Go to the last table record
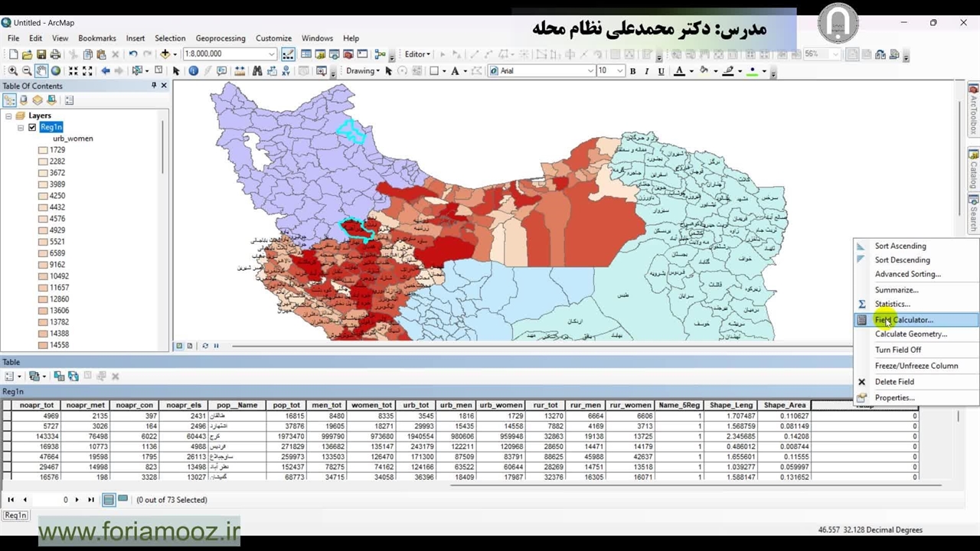 click(x=91, y=500)
